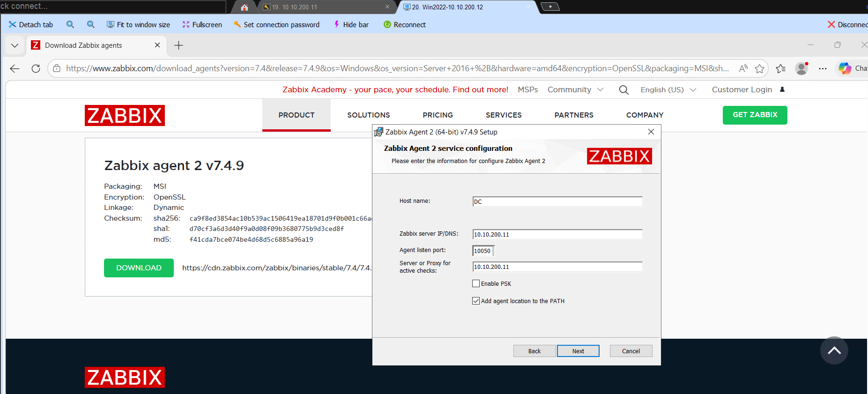868x394 pixels.
Task: Click the Read aloud icon in address bar
Action: [743, 69]
